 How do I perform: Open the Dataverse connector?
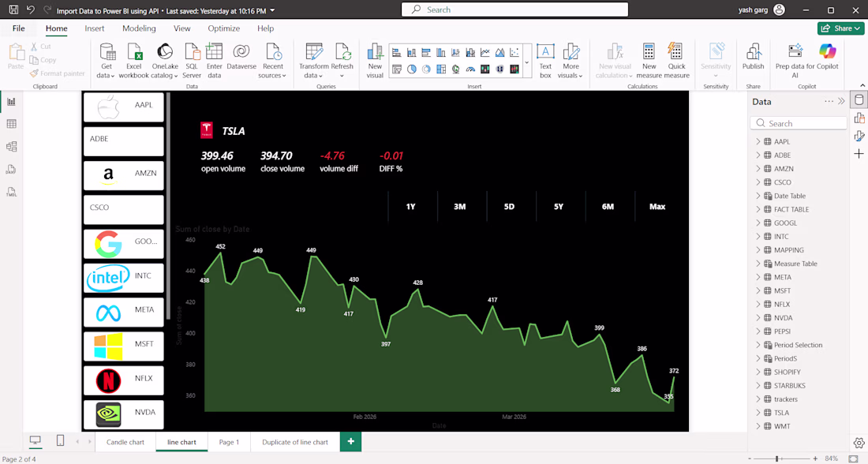(x=241, y=57)
